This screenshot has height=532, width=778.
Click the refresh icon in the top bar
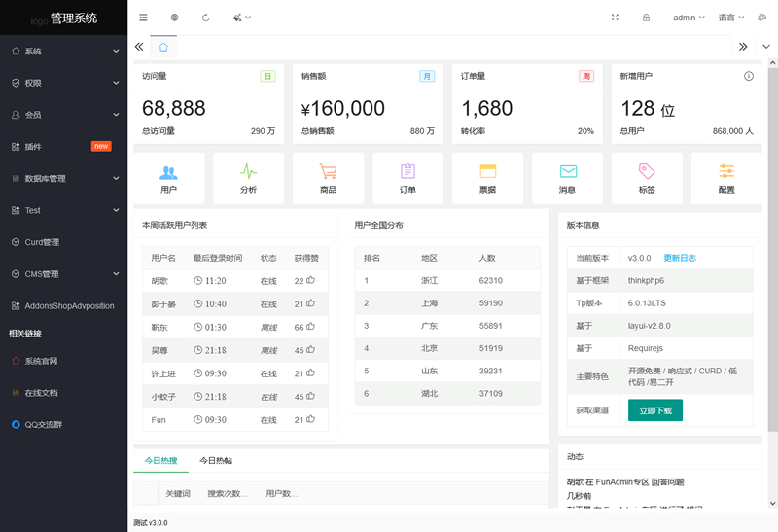[x=205, y=18]
